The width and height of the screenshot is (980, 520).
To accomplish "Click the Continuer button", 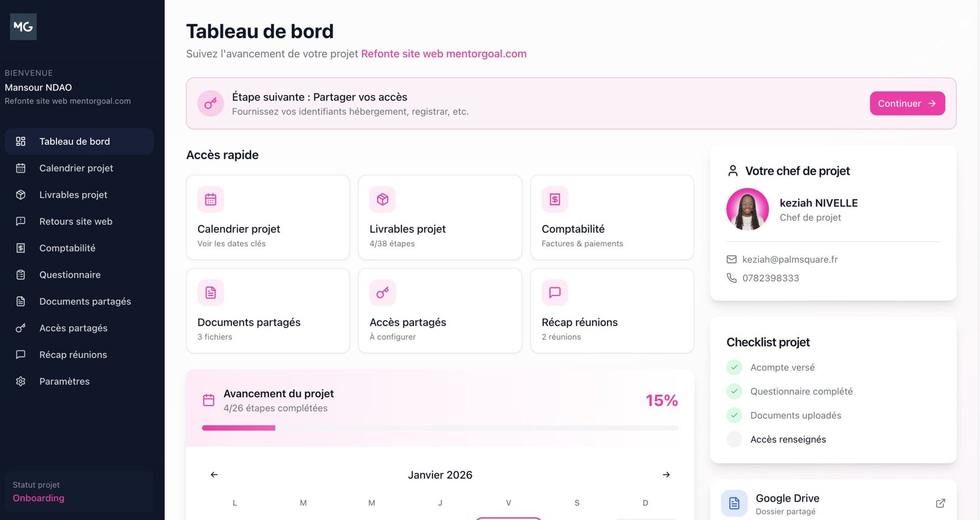I will click(x=907, y=104).
